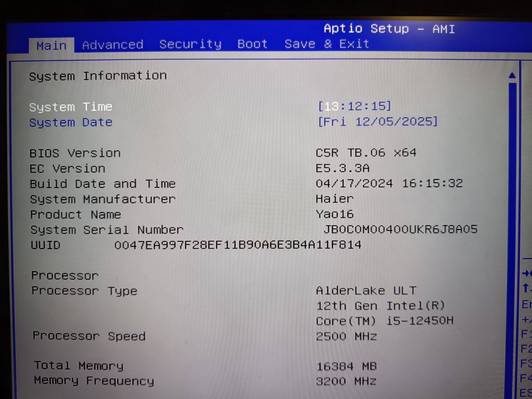The image size is (532, 399).
Task: Click the System Time label
Action: coord(71,107)
